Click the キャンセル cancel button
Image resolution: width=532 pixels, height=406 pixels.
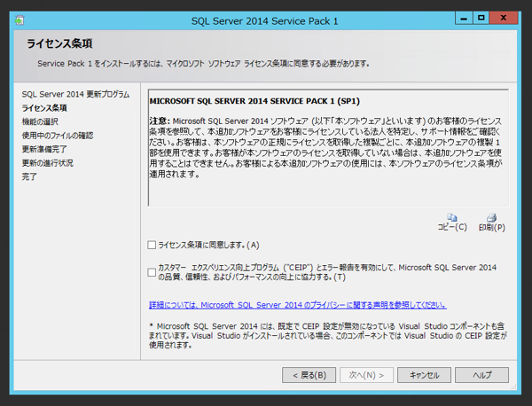[x=424, y=375]
